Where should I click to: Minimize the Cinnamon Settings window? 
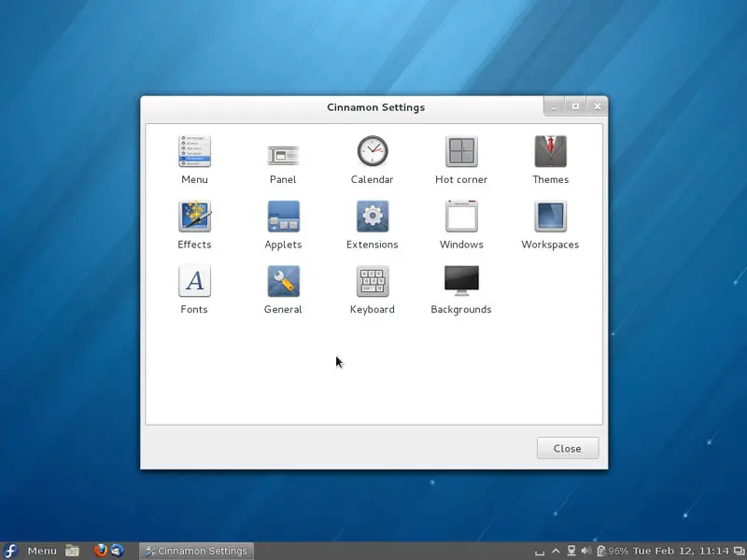pos(554,107)
